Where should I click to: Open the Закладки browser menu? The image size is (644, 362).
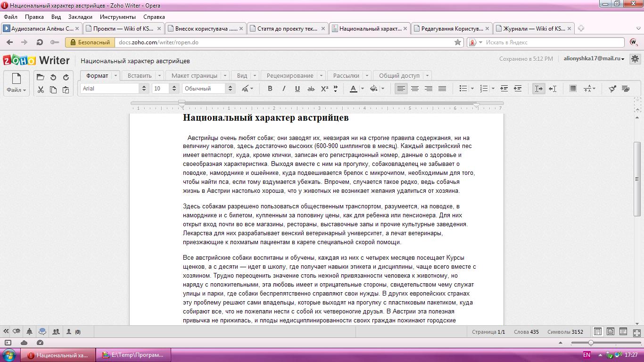pos(80,16)
